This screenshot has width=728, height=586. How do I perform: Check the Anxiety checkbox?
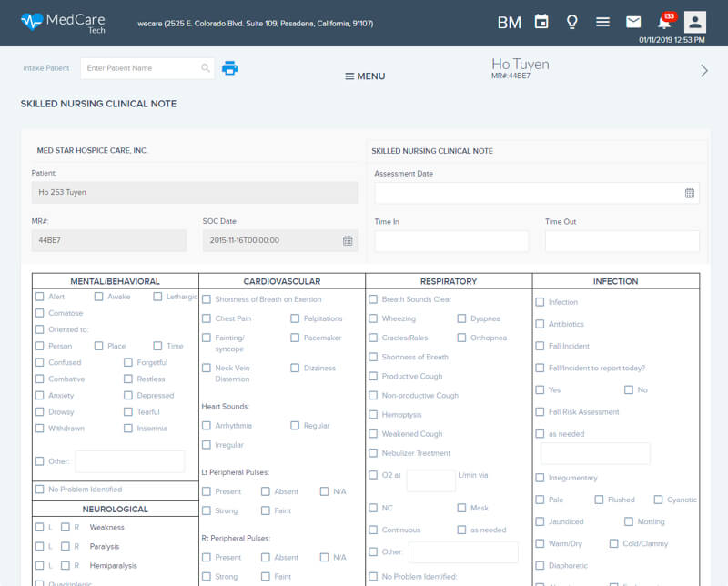pyautogui.click(x=40, y=395)
